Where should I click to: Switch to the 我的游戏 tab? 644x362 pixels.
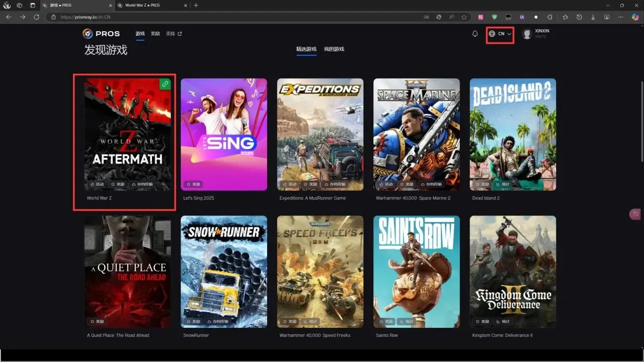tap(334, 49)
